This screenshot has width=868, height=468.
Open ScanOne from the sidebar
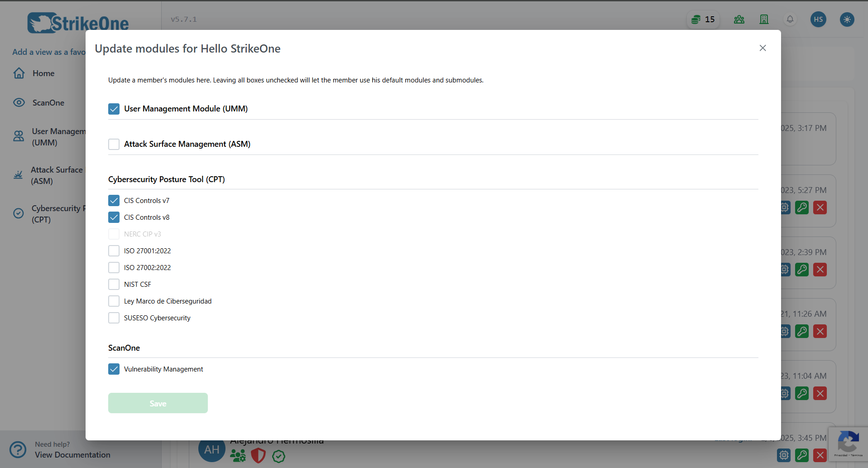(48, 103)
